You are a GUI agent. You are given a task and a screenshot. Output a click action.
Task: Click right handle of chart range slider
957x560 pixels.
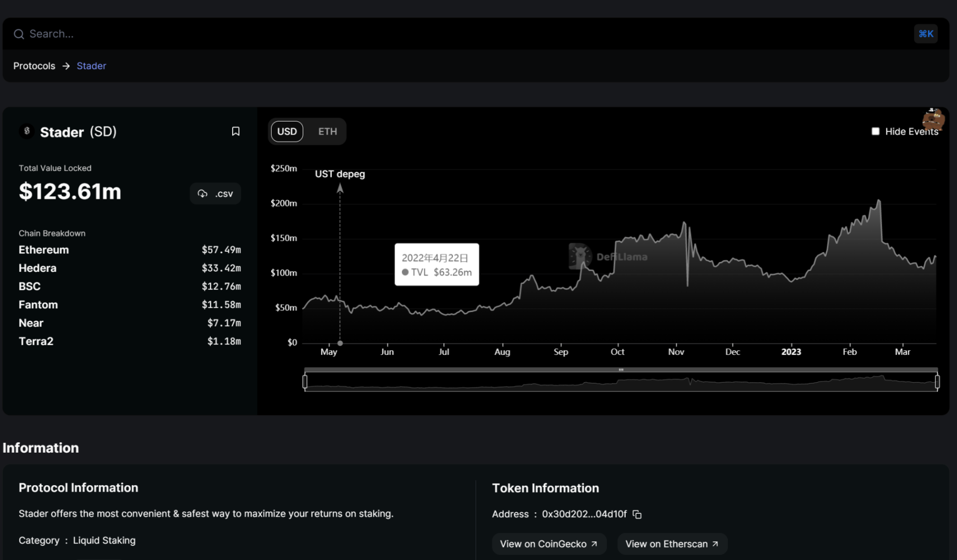[x=937, y=382]
